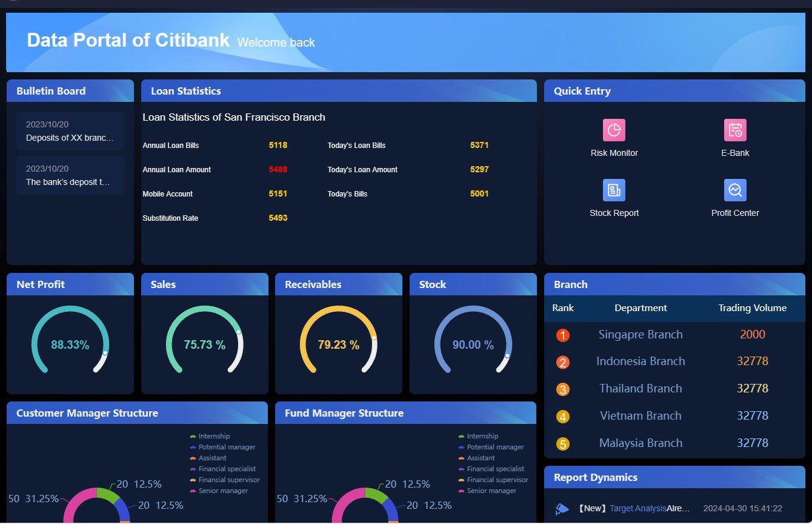Toggle Senior manager legend in Customer Manager Structure

click(219, 491)
